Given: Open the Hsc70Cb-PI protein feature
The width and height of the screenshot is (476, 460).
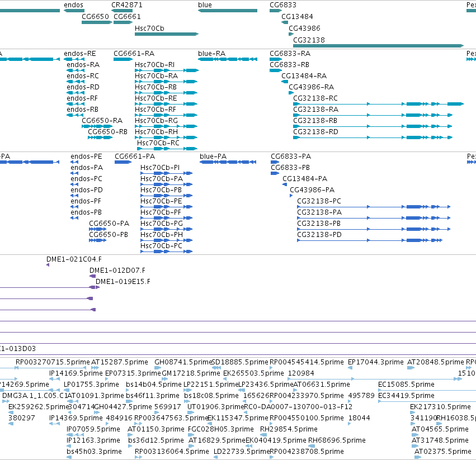Looking at the screenshot, I should pyautogui.click(x=159, y=168).
